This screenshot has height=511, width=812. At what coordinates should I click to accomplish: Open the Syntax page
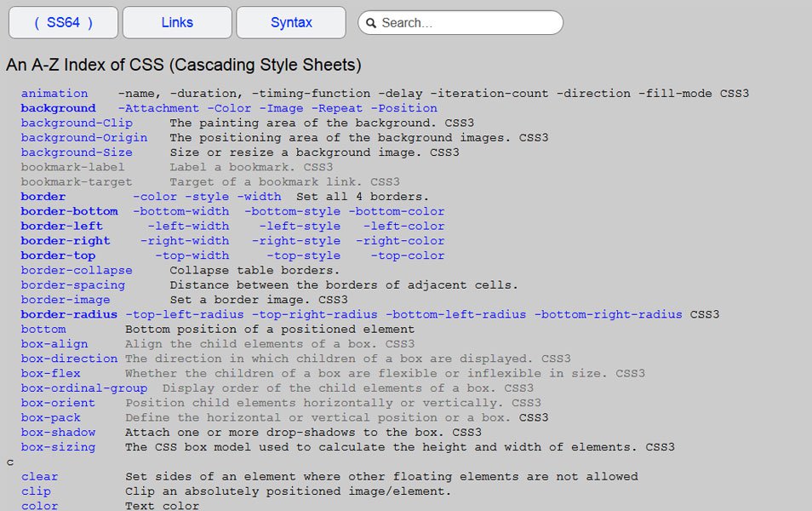290,22
